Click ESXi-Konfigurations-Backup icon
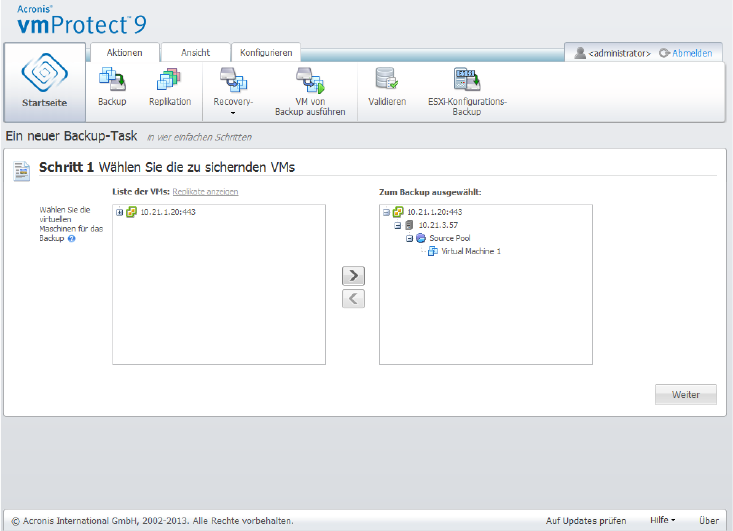The image size is (733, 531). [467, 79]
